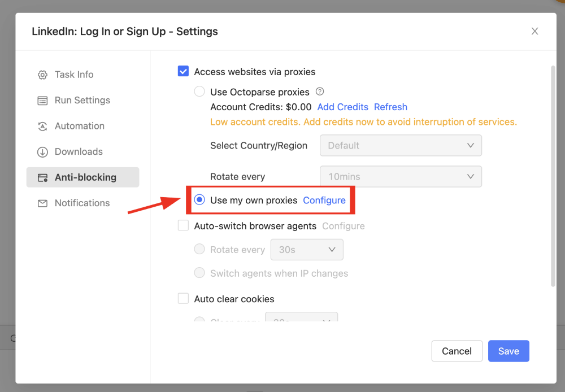Click the Add Credits link
Screen dimensions: 565x392
(x=343, y=107)
